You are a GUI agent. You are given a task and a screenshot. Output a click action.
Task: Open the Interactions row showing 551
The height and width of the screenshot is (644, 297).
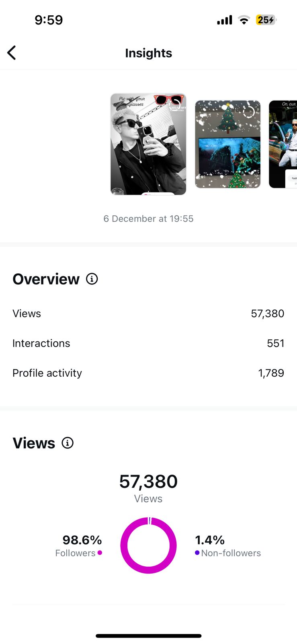pyautogui.click(x=148, y=343)
